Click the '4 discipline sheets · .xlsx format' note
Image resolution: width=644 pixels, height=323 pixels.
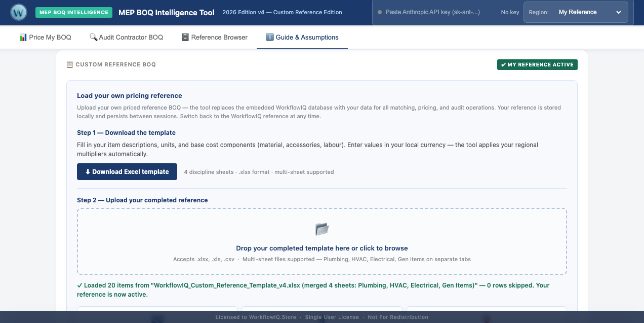259,172
